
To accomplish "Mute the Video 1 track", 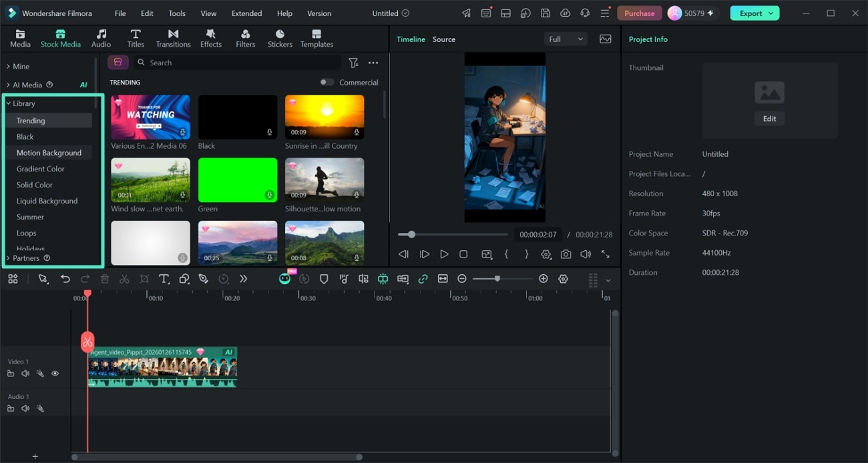I will pyautogui.click(x=25, y=374).
